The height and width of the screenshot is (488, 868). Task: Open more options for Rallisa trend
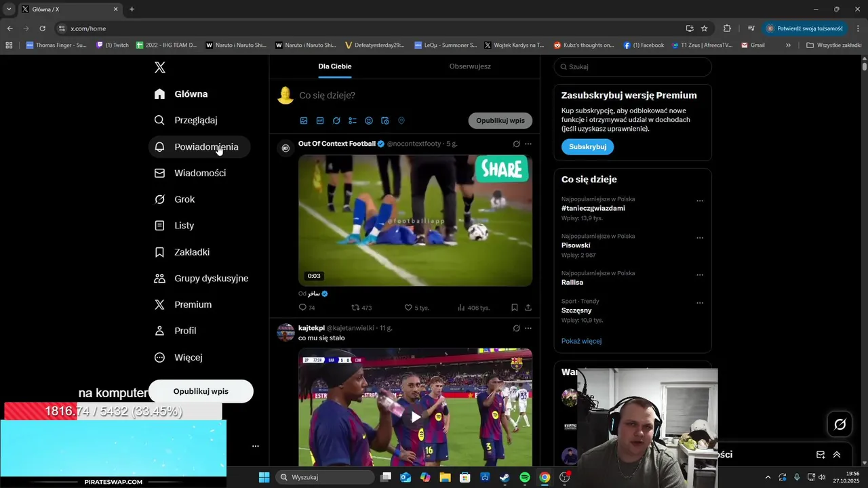(x=700, y=275)
